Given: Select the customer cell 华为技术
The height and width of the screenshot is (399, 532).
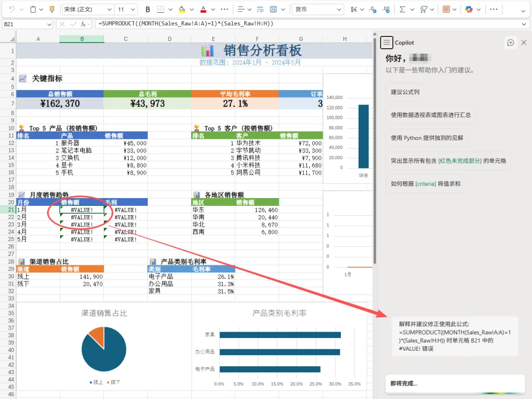Looking at the screenshot, I should [257, 143].
